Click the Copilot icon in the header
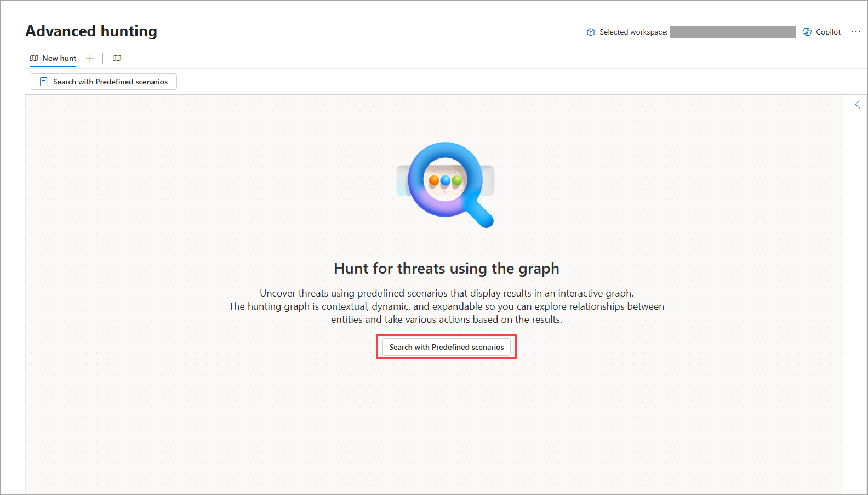The height and width of the screenshot is (495, 868). [807, 32]
